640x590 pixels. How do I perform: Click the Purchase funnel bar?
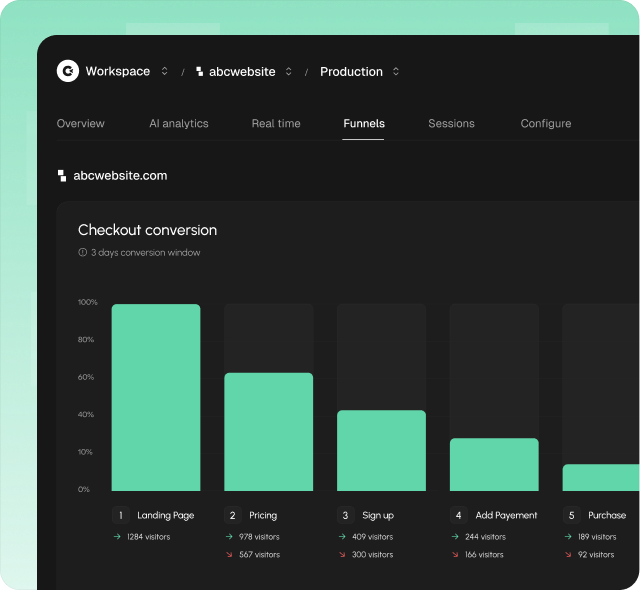tap(600, 477)
